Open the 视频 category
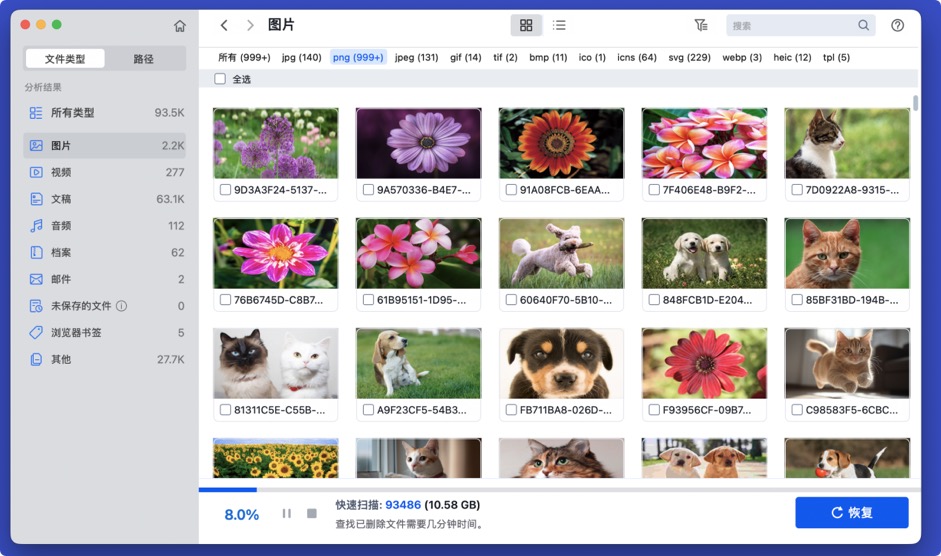The image size is (941, 556). [x=105, y=172]
